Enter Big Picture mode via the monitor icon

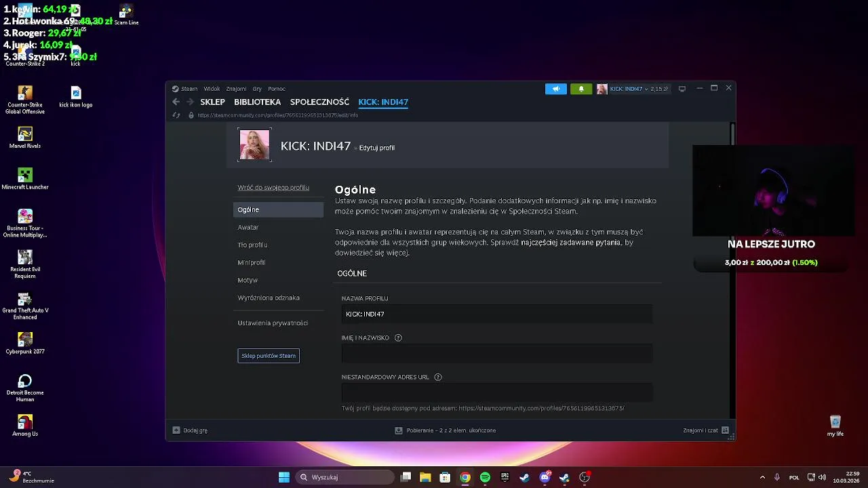[682, 89]
